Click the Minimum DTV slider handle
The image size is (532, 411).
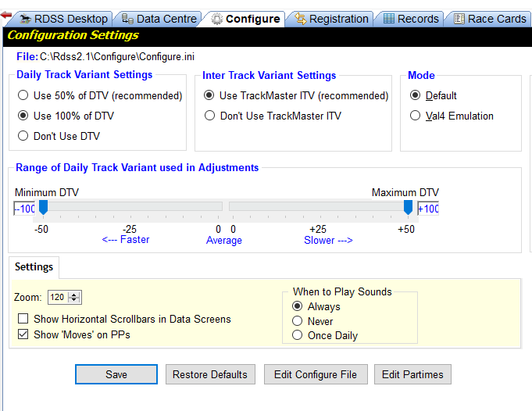[x=43, y=207]
